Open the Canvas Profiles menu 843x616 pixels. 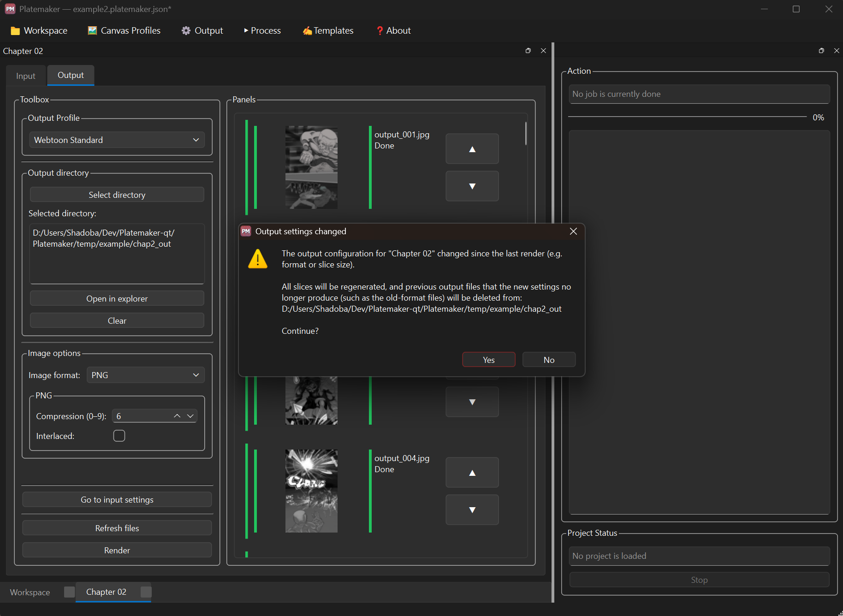(124, 30)
